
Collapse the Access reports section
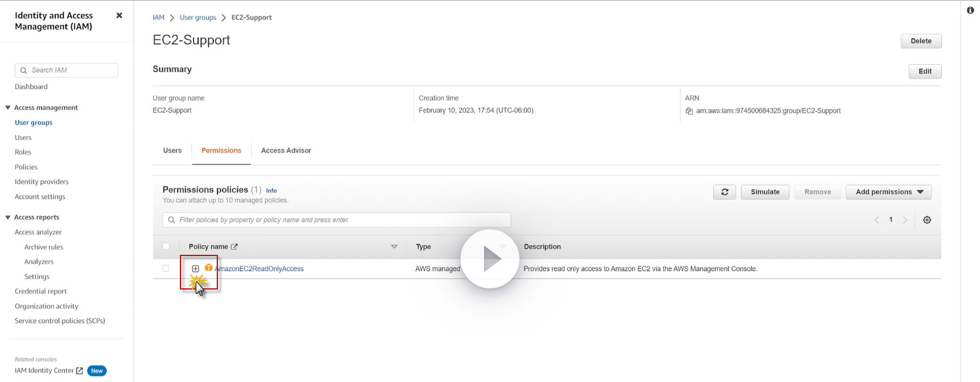click(8, 217)
